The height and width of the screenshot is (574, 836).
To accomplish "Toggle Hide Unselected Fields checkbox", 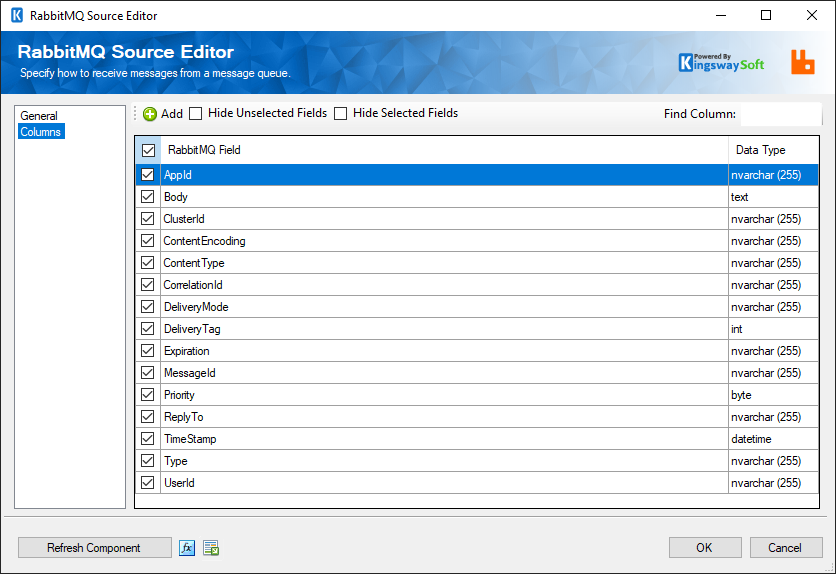I will (x=196, y=114).
